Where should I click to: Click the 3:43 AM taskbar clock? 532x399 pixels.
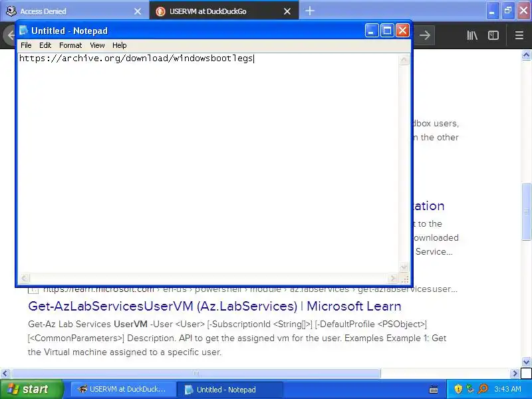[x=507, y=389]
